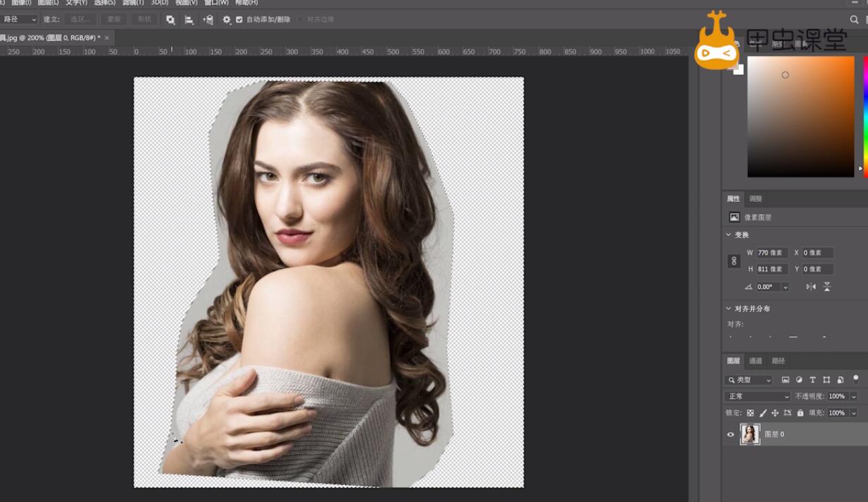Click the W width input field
Viewport: 868px width, 502px height.
[x=771, y=253]
